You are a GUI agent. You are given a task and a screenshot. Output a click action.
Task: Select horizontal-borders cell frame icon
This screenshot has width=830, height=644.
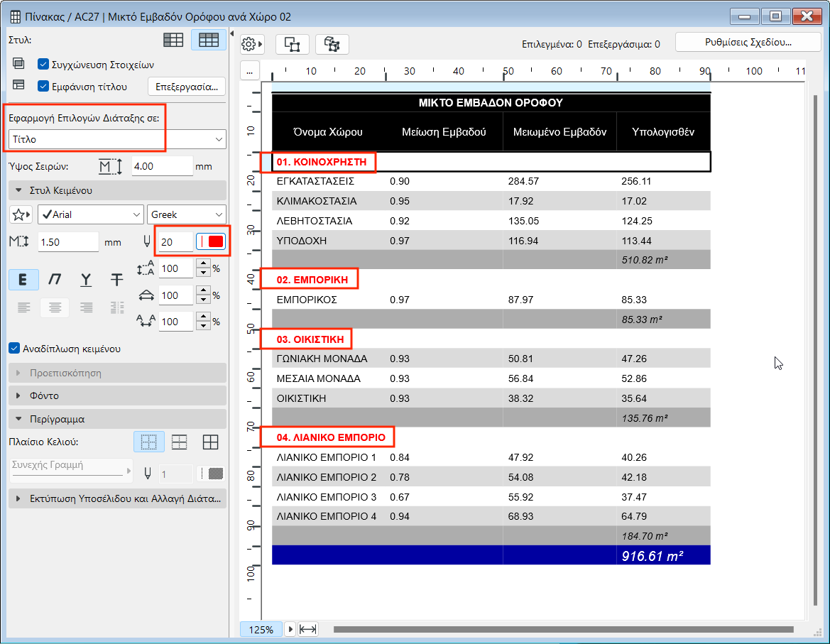coord(180,442)
